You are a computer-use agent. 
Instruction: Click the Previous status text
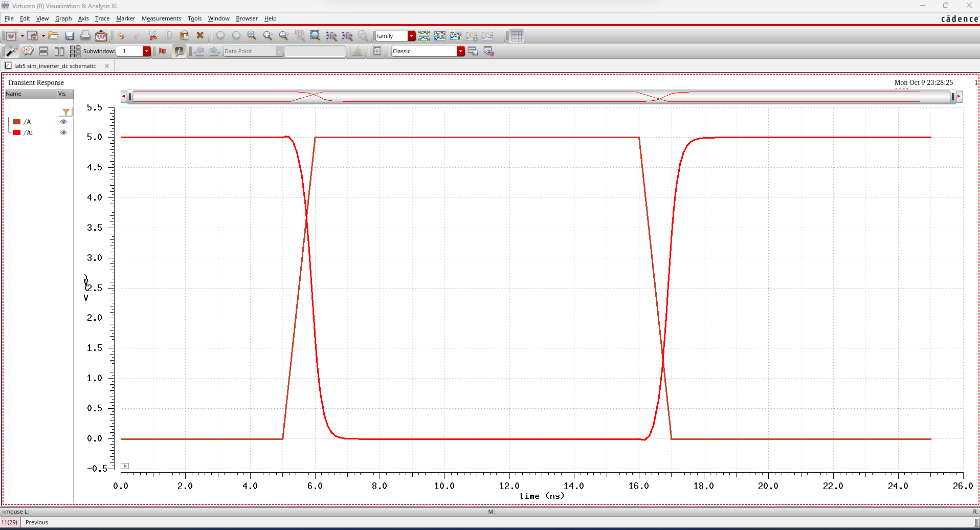(x=37, y=522)
